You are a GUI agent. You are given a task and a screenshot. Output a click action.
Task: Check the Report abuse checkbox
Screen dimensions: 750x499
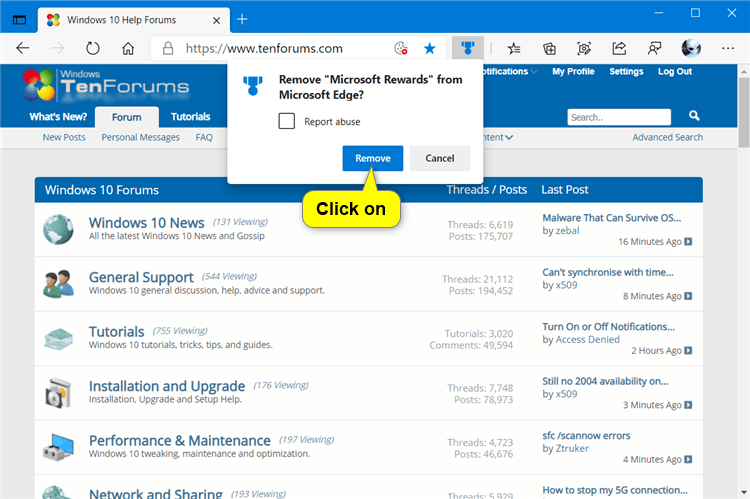287,121
